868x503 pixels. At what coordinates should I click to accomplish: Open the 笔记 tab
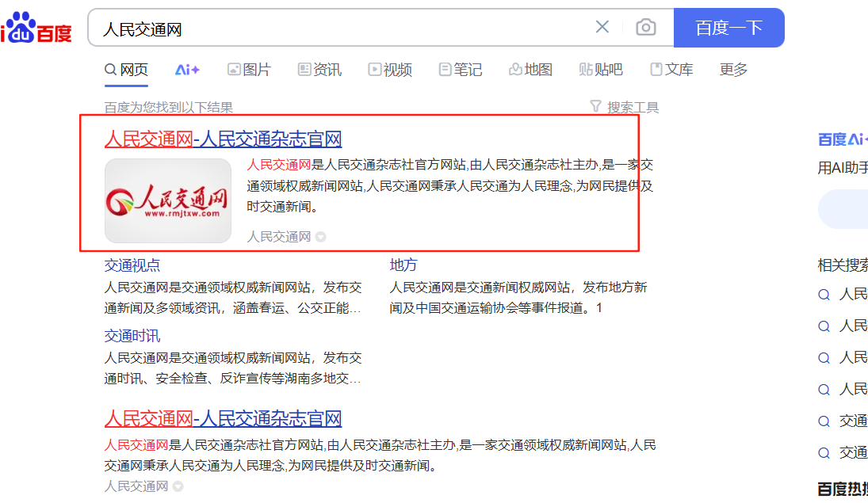click(461, 70)
